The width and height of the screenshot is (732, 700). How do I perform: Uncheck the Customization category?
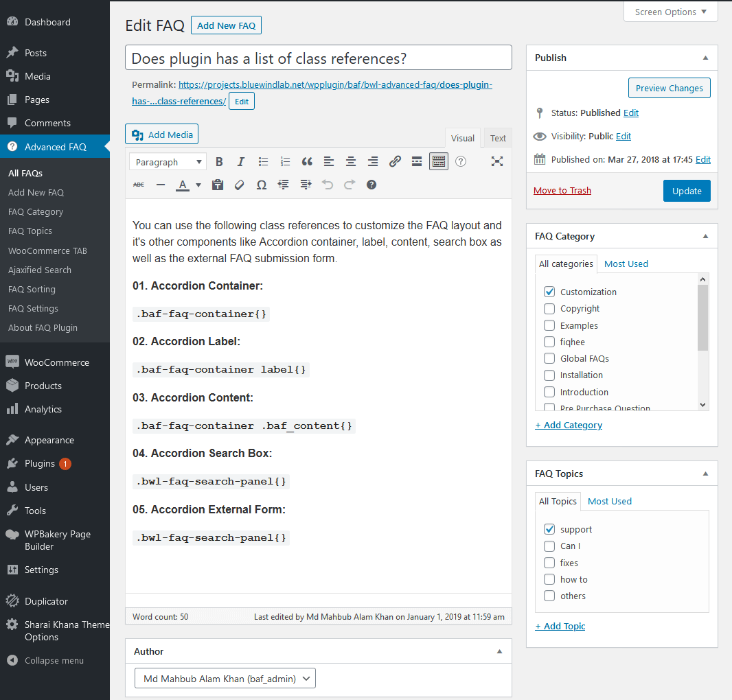pyautogui.click(x=549, y=292)
